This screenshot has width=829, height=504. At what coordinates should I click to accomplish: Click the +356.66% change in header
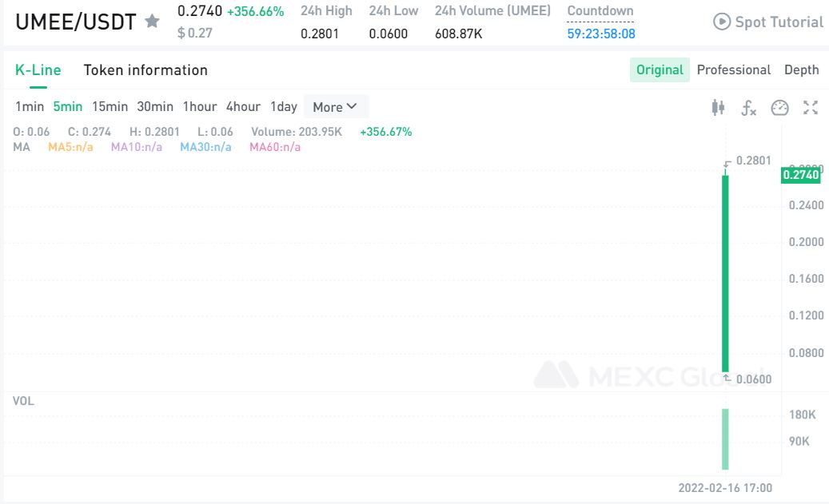255,12
